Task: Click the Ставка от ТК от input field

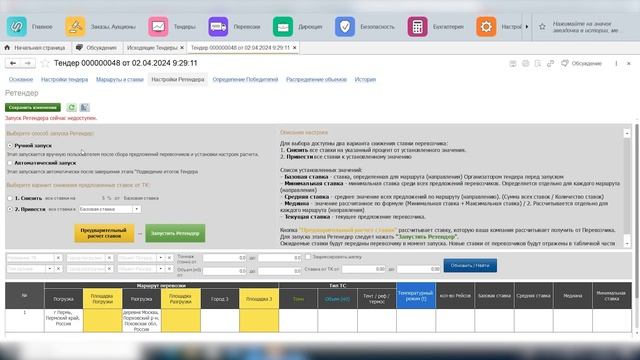Action: tap(364, 269)
